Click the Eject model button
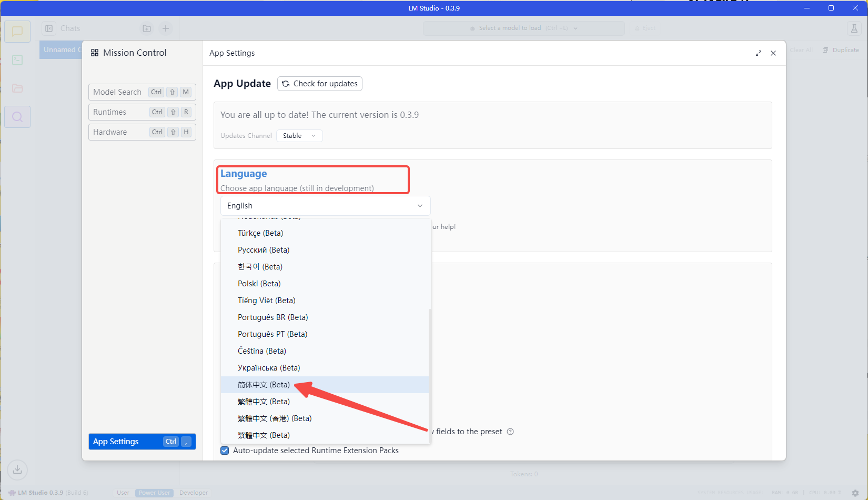This screenshot has width=868, height=500. pyautogui.click(x=645, y=28)
